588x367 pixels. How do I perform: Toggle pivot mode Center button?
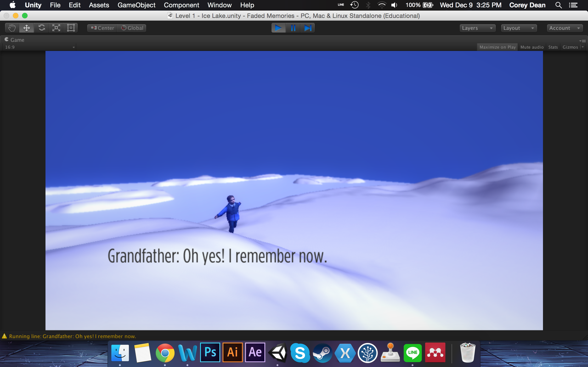[x=102, y=28]
